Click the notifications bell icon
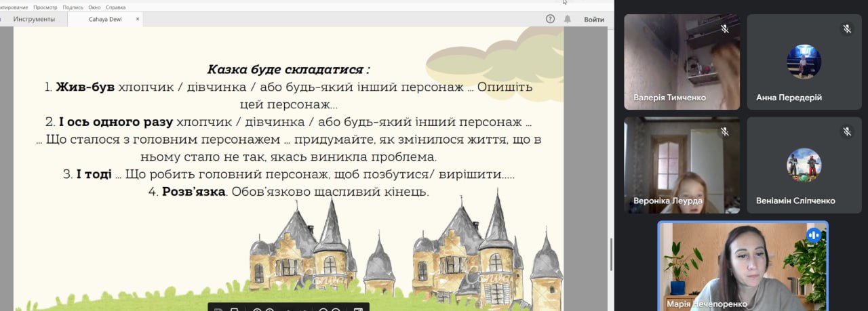This screenshot has width=868, height=311. tap(568, 19)
